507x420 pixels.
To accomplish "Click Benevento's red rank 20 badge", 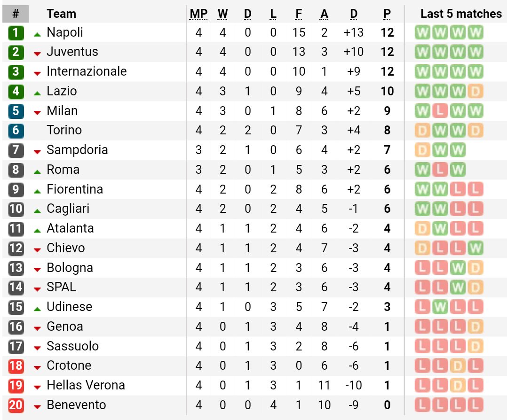I will pyautogui.click(x=16, y=405).
